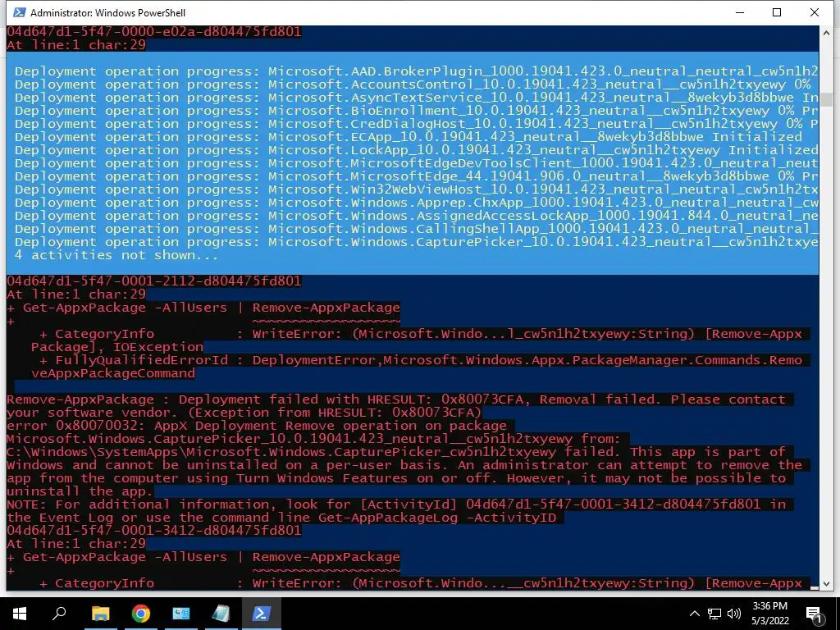Image resolution: width=840 pixels, height=630 pixels.
Task: Click the Microsoft.LockApp progress line
Action: pyautogui.click(x=416, y=150)
